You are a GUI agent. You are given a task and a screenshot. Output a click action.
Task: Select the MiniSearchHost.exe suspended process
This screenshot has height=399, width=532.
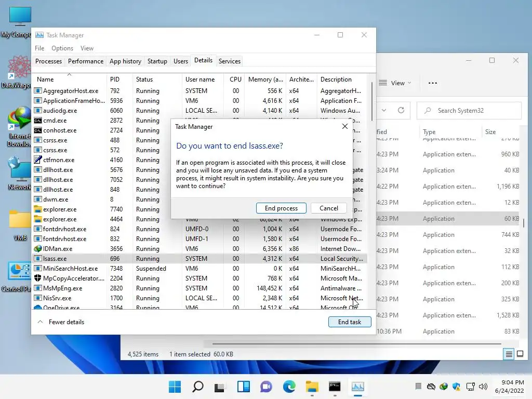tap(200, 268)
